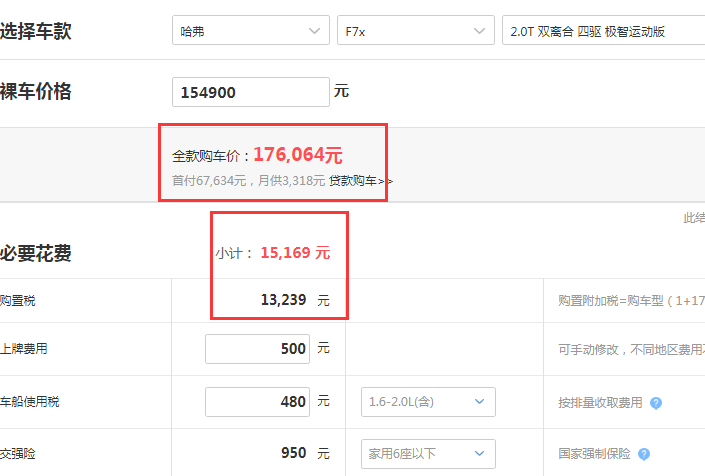Click the 交强险 950 amount
Viewport: 705px width, 476px height.
[294, 453]
